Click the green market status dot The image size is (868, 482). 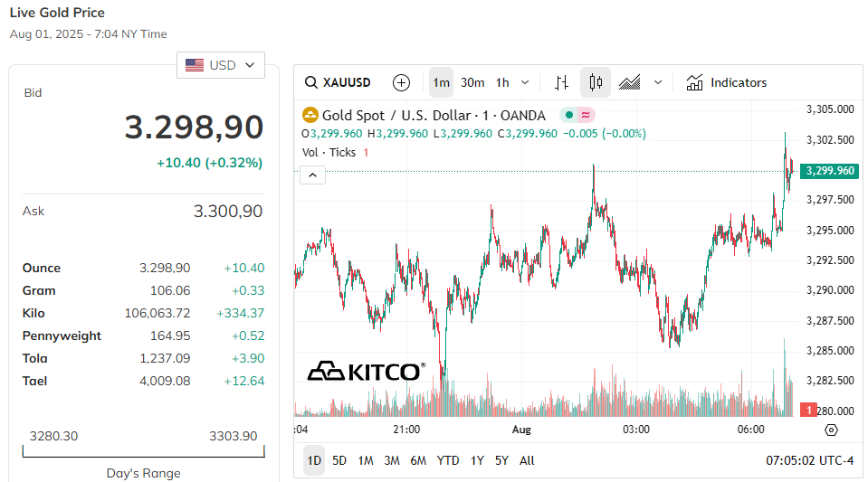point(568,115)
